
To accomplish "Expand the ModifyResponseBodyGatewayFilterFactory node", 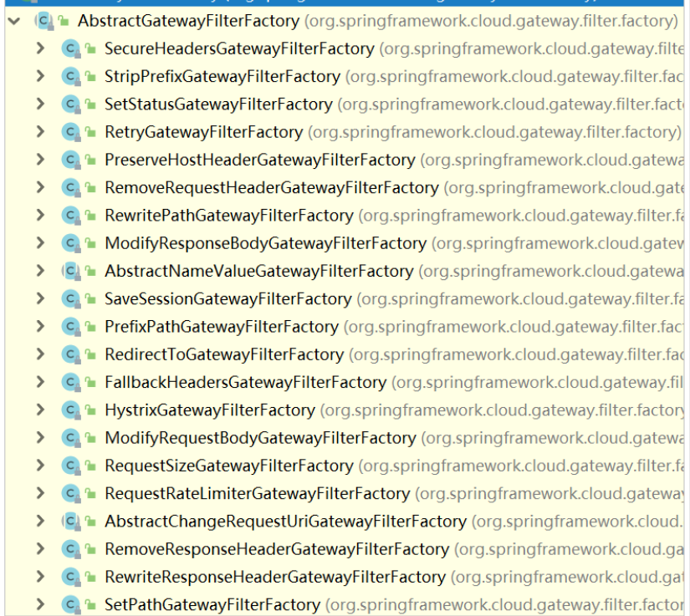I will point(40,242).
